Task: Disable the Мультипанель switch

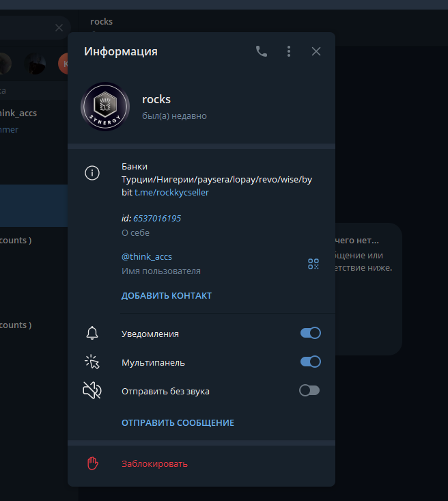Action: 310,362
